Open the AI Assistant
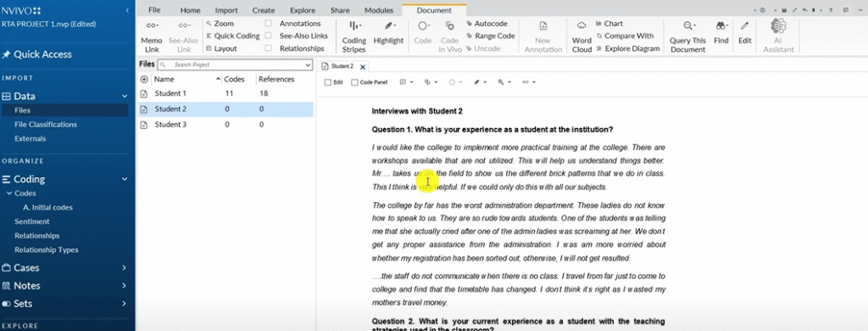 pos(779,36)
